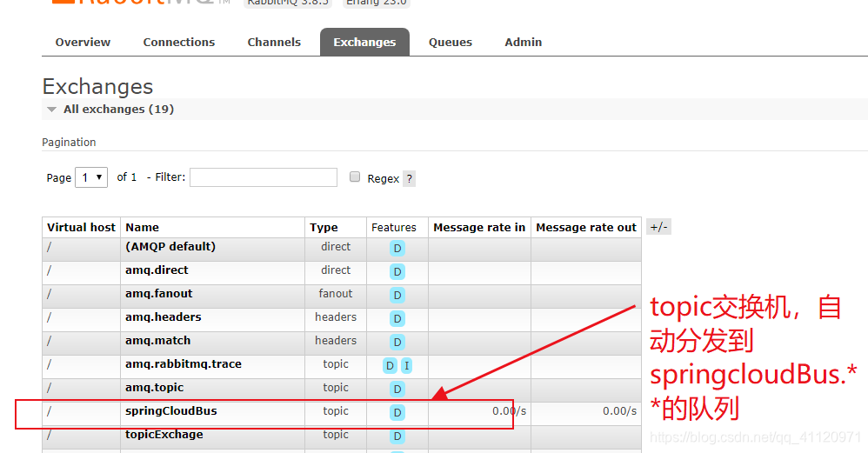Click D durable badge for amq.rabbitmq.trace

click(x=391, y=365)
